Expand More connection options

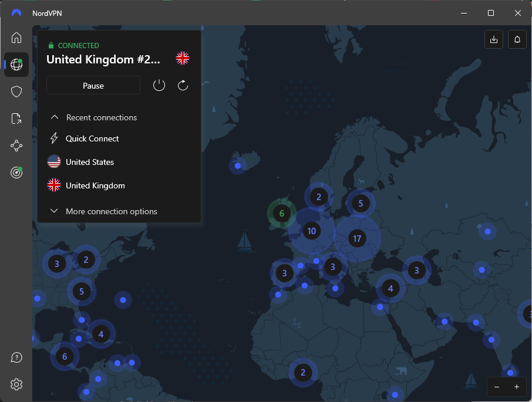104,211
